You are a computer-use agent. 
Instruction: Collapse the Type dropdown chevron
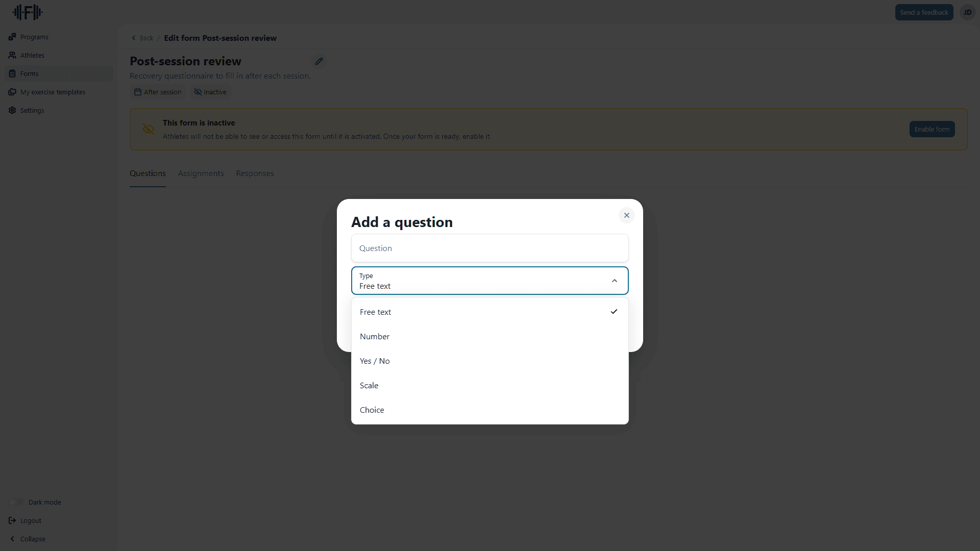click(x=614, y=281)
